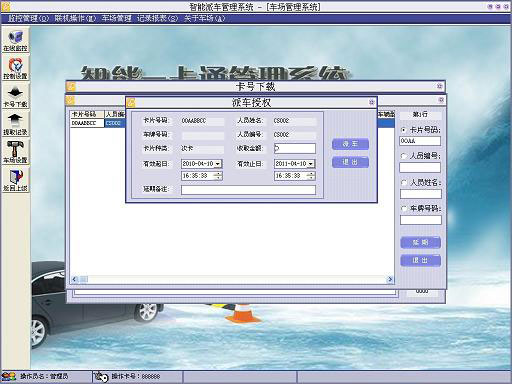Click the 提取记录 up-arrow sidebar icon

(15, 124)
